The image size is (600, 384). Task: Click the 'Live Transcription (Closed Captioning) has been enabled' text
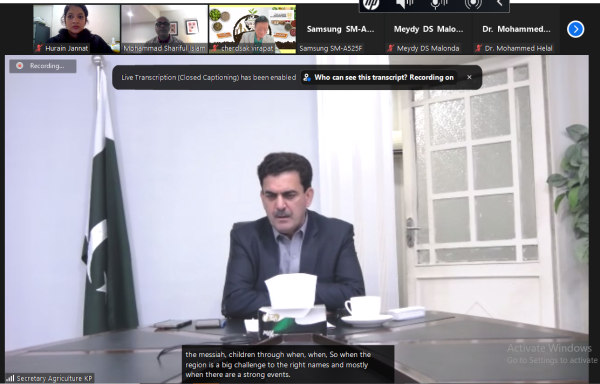click(x=209, y=77)
